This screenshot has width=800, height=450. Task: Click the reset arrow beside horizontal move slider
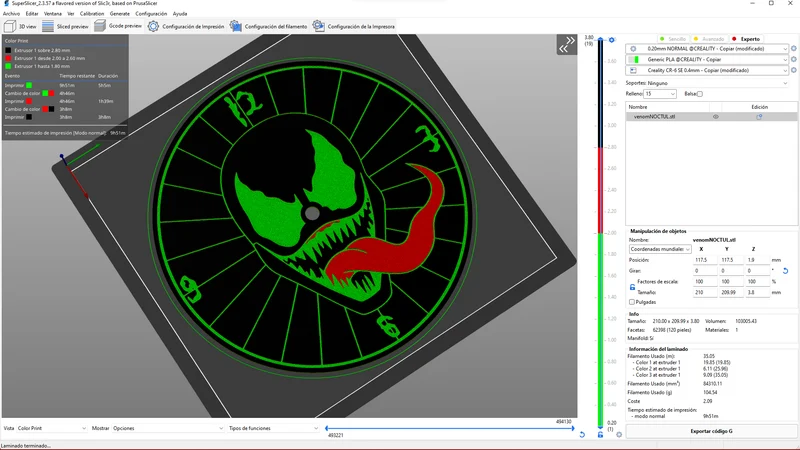tap(582, 435)
